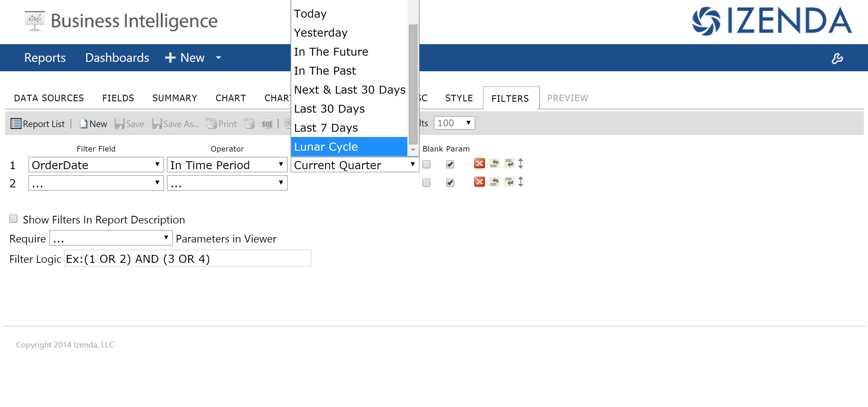Open settings via the wrench icon
This screenshot has width=868, height=407.
837,58
